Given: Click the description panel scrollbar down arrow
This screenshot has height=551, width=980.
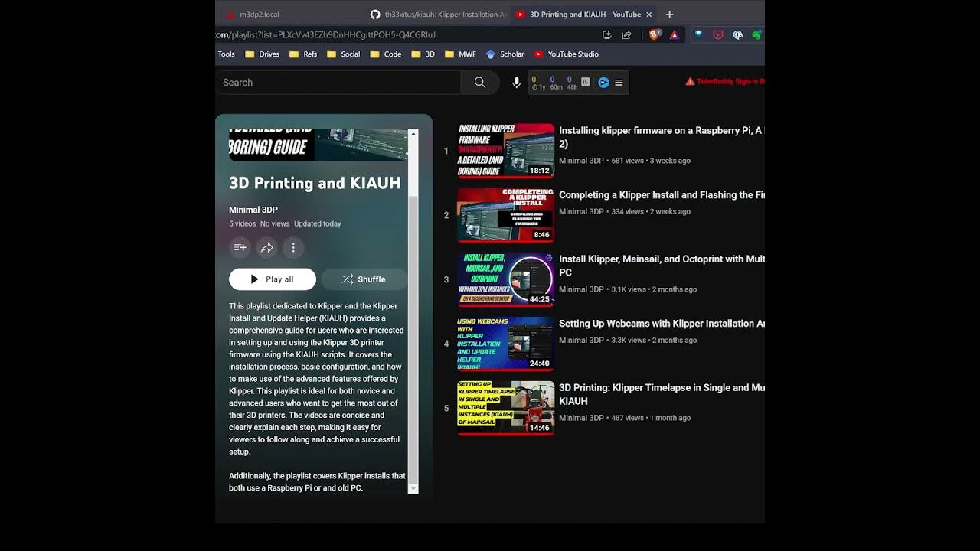Looking at the screenshot, I should pos(413,488).
